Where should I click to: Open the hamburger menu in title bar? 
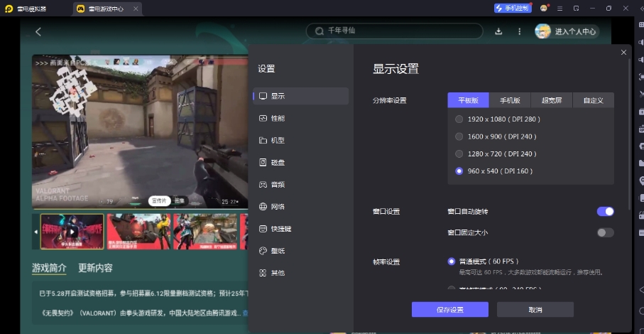560,9
